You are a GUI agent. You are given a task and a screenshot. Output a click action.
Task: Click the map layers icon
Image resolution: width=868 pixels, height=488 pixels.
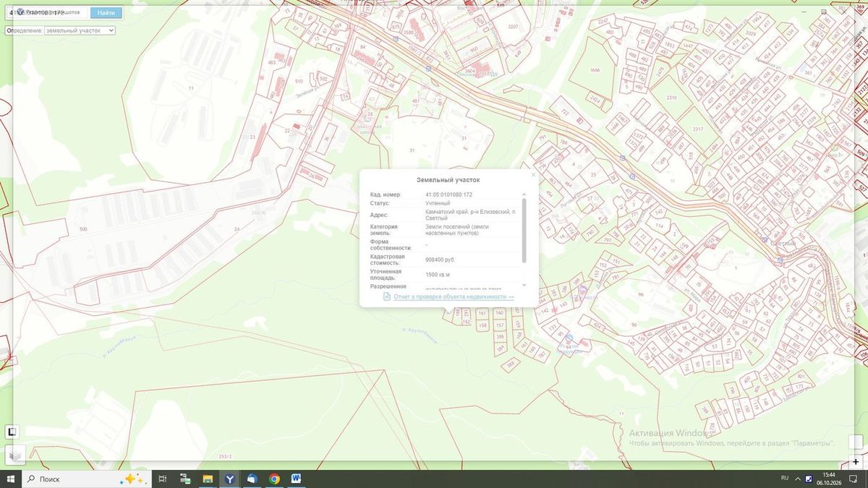click(16, 455)
